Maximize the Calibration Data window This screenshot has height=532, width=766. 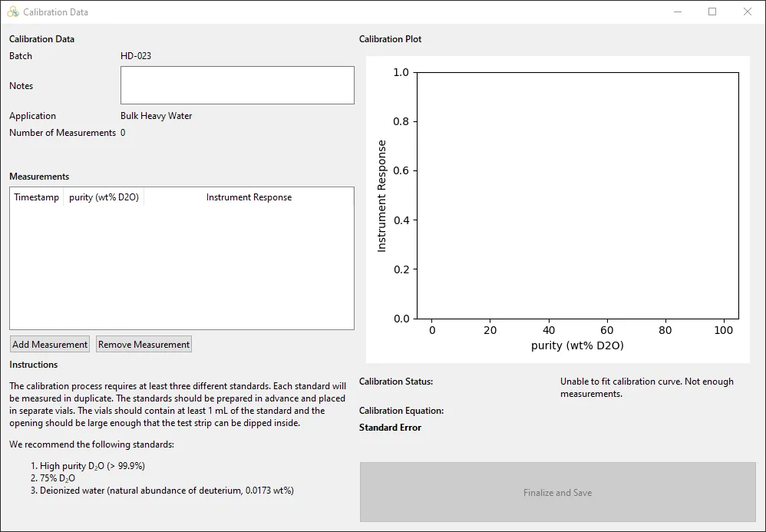[x=712, y=12]
